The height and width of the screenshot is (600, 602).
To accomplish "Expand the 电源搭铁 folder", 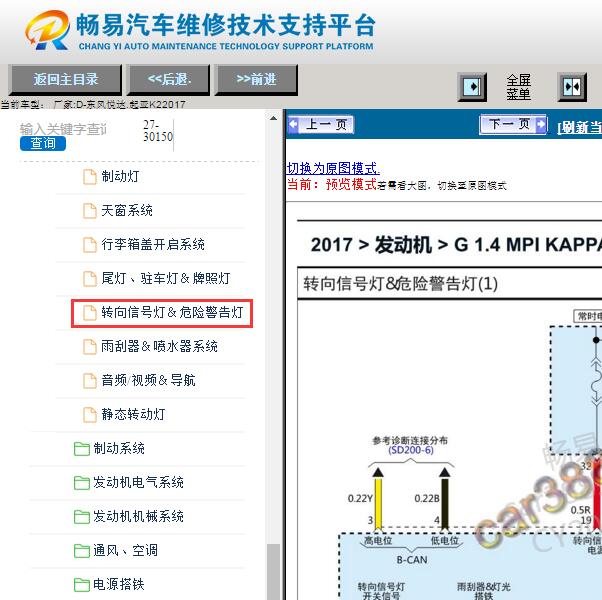I will [119, 584].
